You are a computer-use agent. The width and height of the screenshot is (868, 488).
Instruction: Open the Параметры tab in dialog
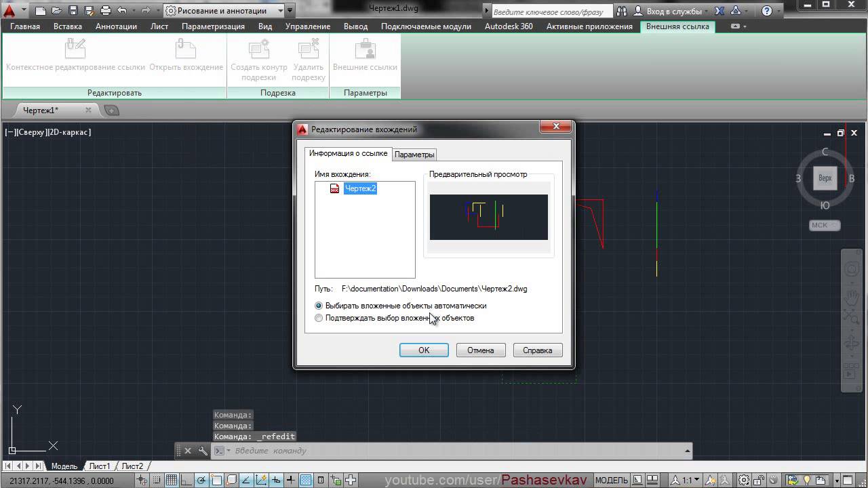(414, 155)
